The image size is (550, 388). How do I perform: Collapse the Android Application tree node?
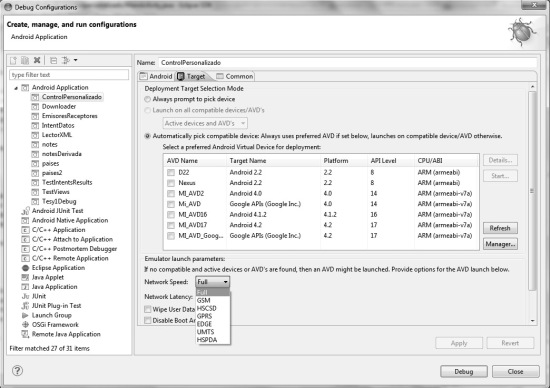point(16,88)
